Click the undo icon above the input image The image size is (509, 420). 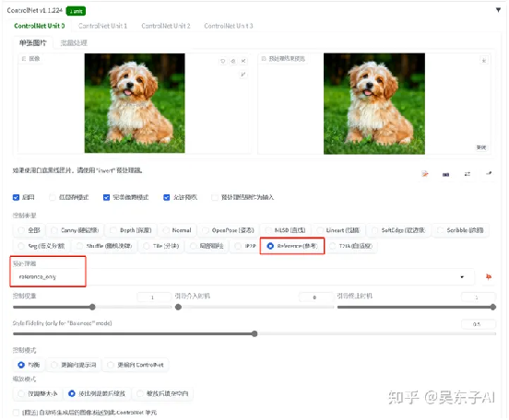tap(223, 61)
